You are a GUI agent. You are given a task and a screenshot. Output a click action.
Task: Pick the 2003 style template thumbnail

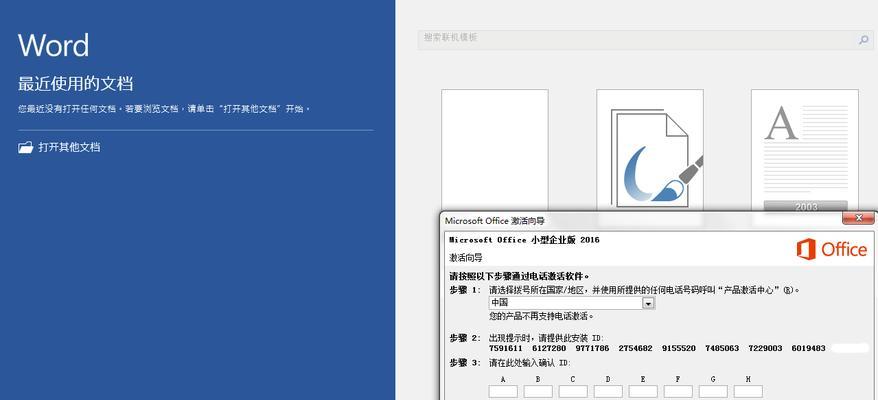[805, 150]
